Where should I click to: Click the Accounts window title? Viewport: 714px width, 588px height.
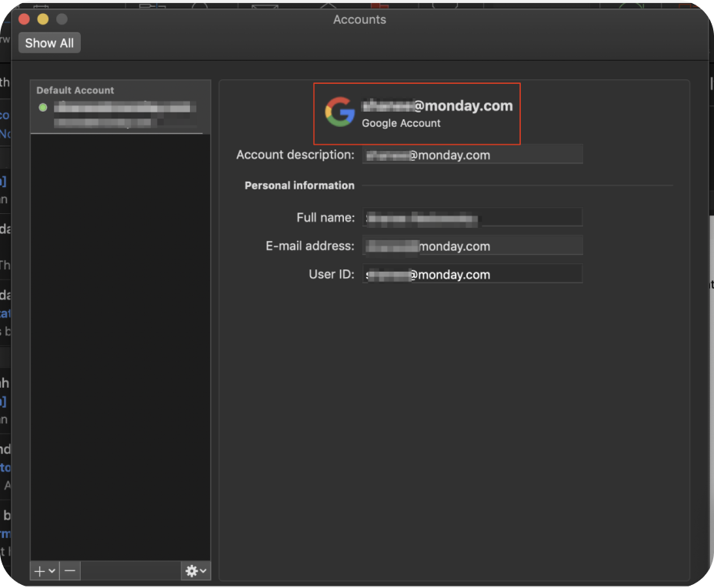click(x=359, y=19)
